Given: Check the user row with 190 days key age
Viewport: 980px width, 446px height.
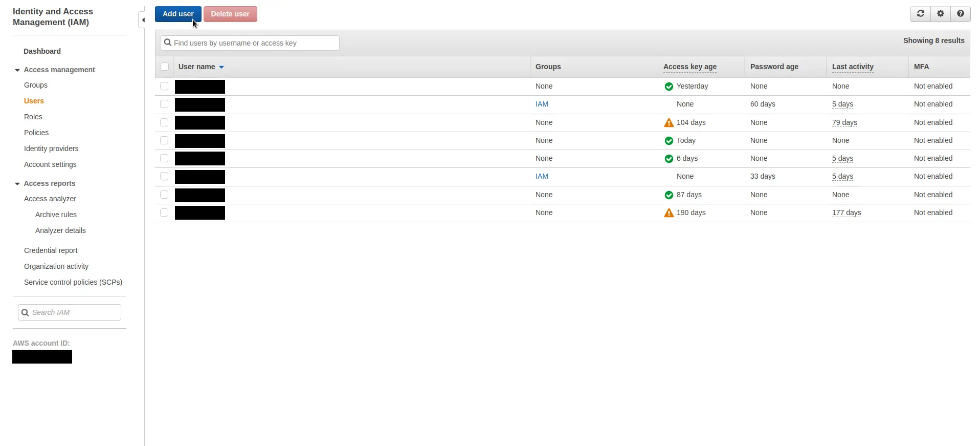Looking at the screenshot, I should [164, 213].
